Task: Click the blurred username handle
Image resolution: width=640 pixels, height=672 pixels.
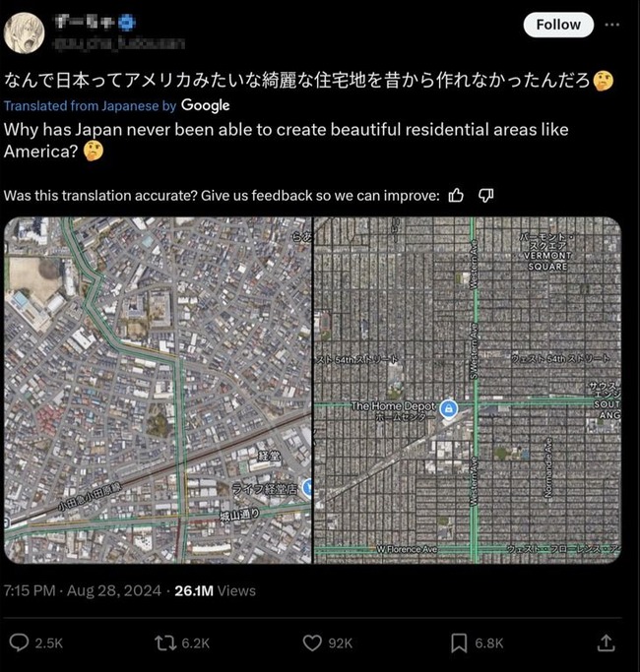Action: point(119,43)
